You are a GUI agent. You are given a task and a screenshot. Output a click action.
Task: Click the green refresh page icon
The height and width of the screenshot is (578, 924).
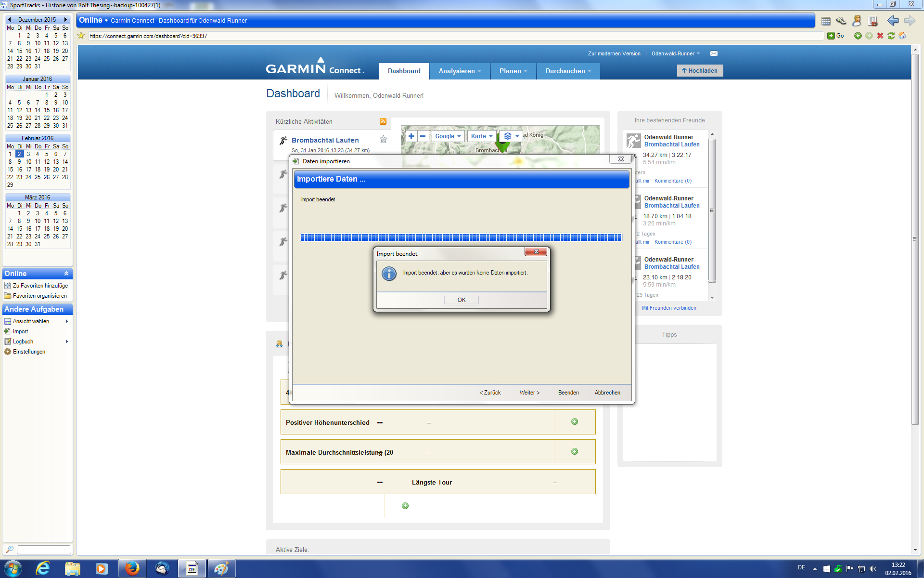coord(891,36)
